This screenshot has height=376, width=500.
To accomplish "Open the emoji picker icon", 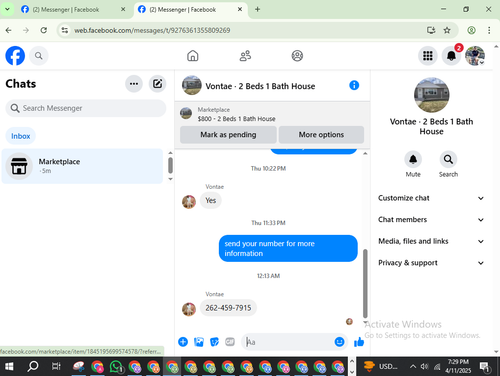I will pyautogui.click(x=339, y=342).
